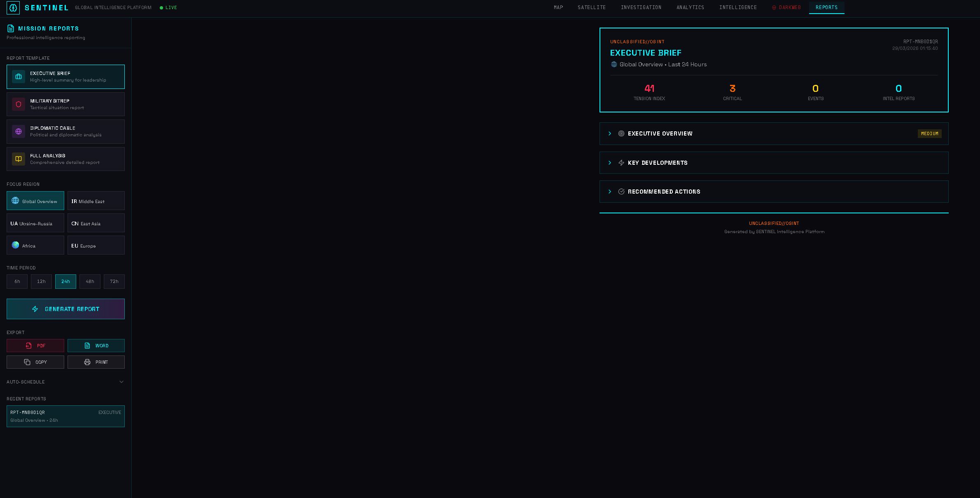The height and width of the screenshot is (498, 980).
Task: Click the Events count 0
Action: click(x=816, y=89)
